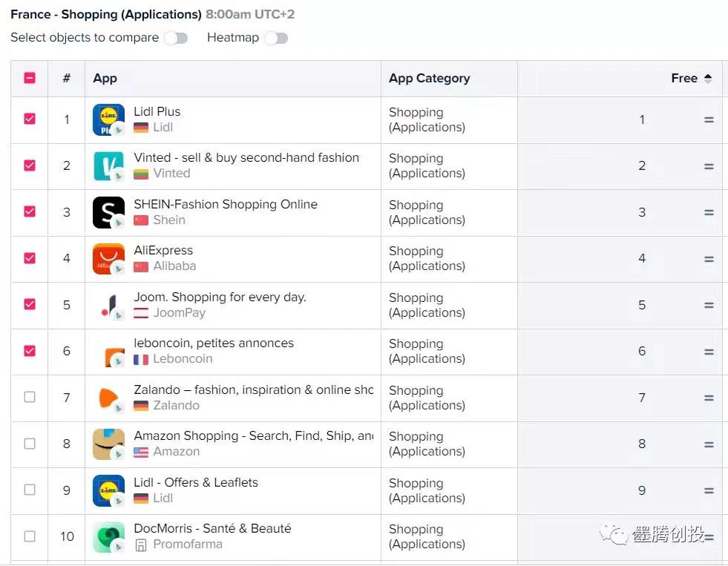The height and width of the screenshot is (566, 728).
Task: Click the Zalando app icon
Action: point(108,398)
